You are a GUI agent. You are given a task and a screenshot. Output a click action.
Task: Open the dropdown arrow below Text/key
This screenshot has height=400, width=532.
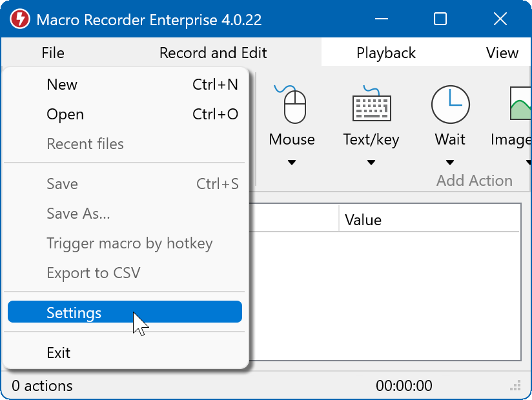pos(371,163)
